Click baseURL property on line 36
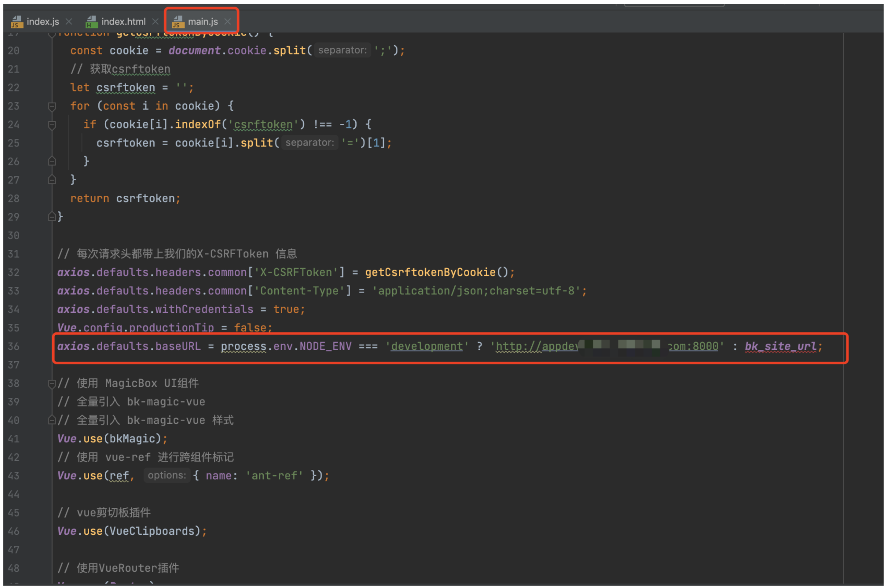Image resolution: width=886 pixels, height=588 pixels. (178, 347)
